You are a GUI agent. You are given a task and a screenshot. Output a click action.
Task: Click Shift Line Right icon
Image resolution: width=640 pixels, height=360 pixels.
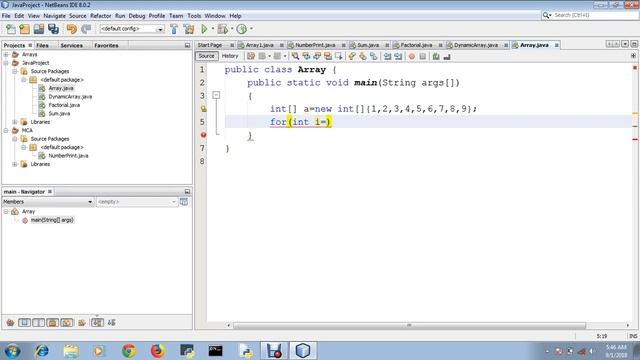(398, 56)
